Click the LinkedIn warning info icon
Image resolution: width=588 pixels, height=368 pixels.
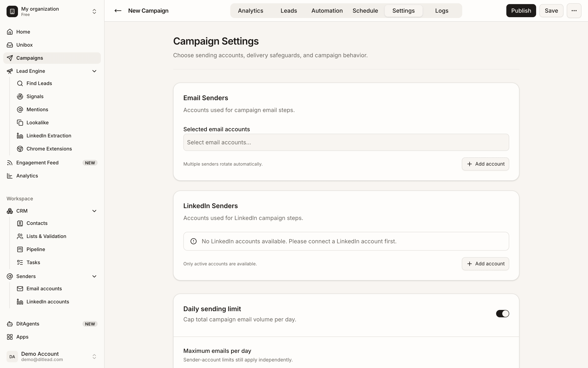click(193, 241)
